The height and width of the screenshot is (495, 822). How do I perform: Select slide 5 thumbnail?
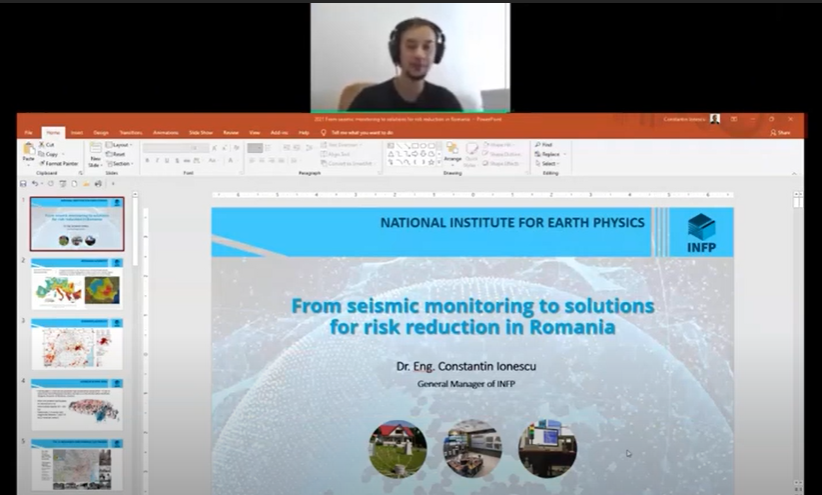77,465
